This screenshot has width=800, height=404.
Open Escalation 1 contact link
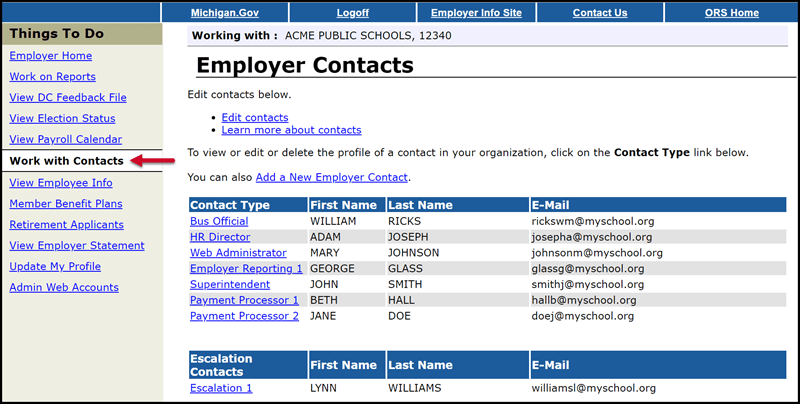221,388
